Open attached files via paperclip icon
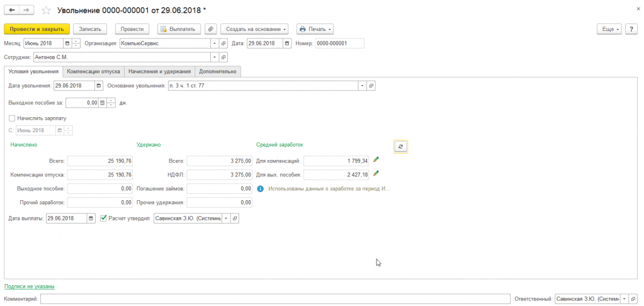Screen dimensions: 644x306 (x=211, y=29)
